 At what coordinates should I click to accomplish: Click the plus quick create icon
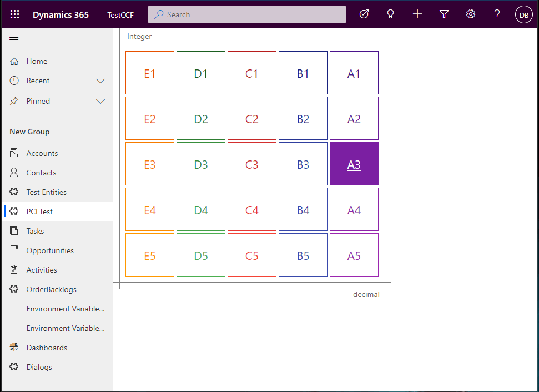pos(417,14)
